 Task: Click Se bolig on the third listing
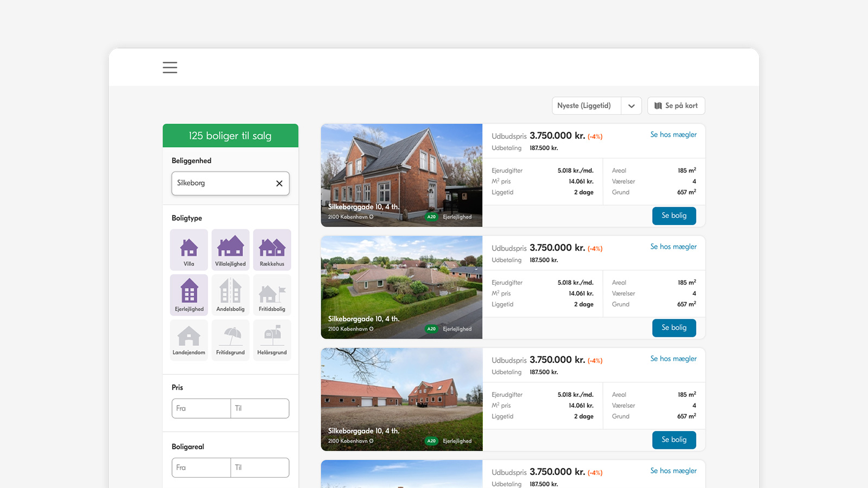(x=674, y=440)
